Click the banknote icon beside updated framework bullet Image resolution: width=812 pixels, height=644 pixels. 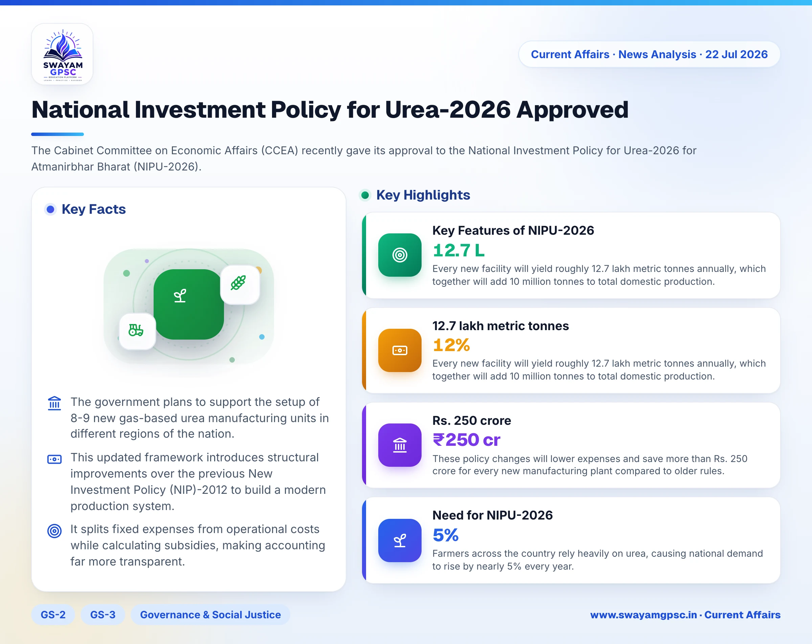click(x=54, y=459)
